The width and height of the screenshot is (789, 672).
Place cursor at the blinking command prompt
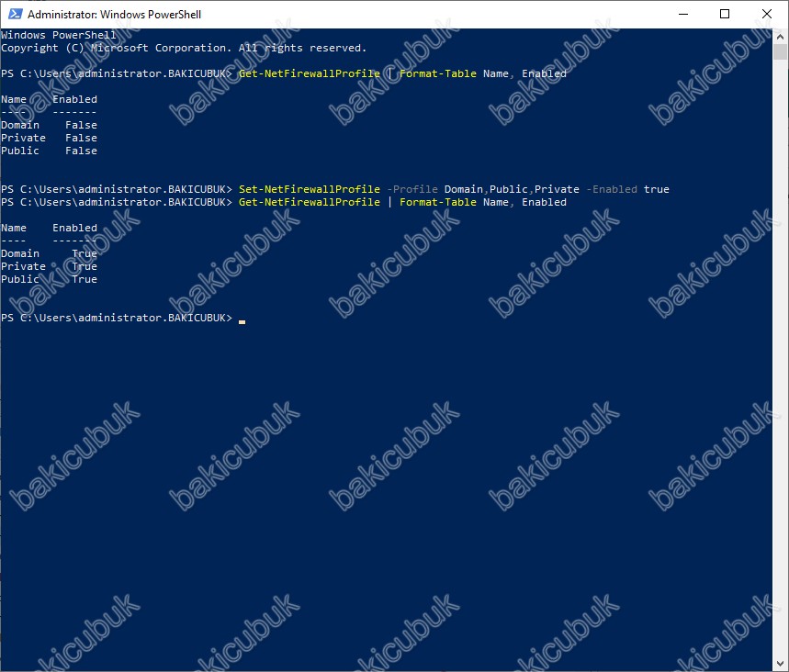pyautogui.click(x=242, y=319)
